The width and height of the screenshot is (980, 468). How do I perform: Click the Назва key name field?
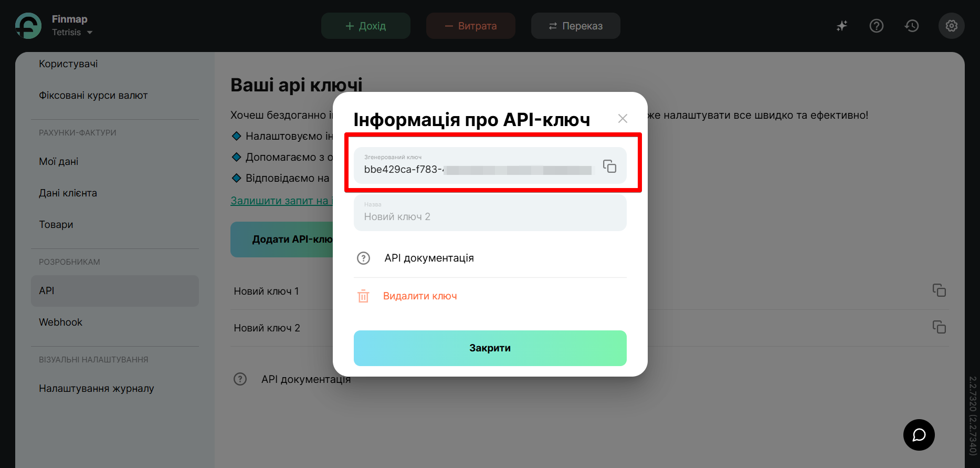pyautogui.click(x=490, y=213)
